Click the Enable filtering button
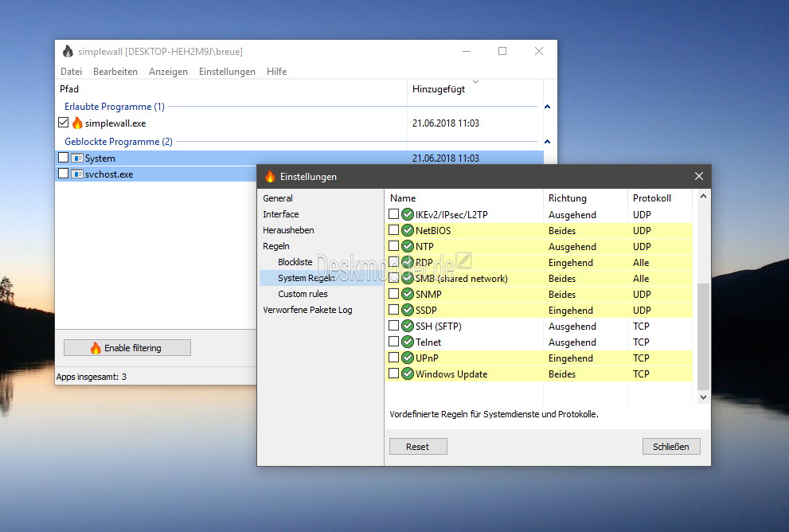The width and height of the screenshot is (789, 532). (127, 348)
